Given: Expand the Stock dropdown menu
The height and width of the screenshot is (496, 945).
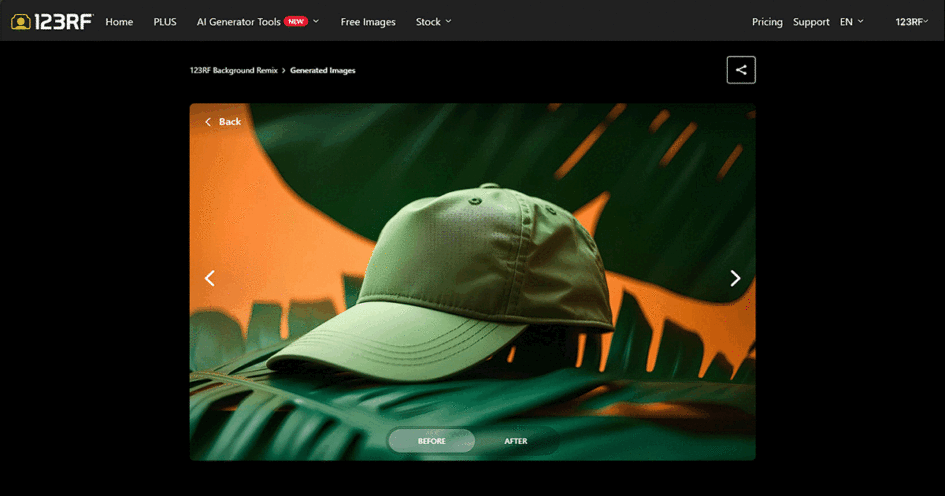Looking at the screenshot, I should pyautogui.click(x=434, y=22).
